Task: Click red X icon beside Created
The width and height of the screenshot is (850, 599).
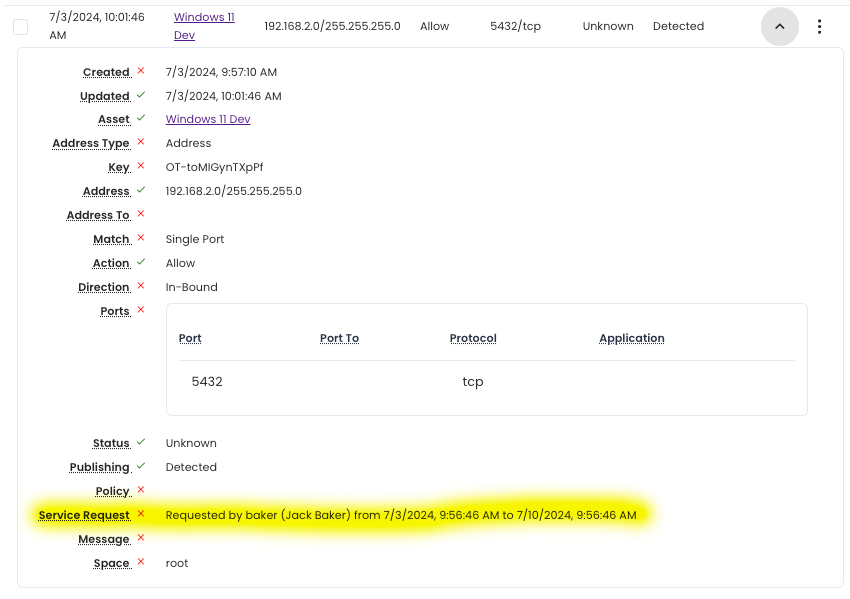Action: (141, 71)
